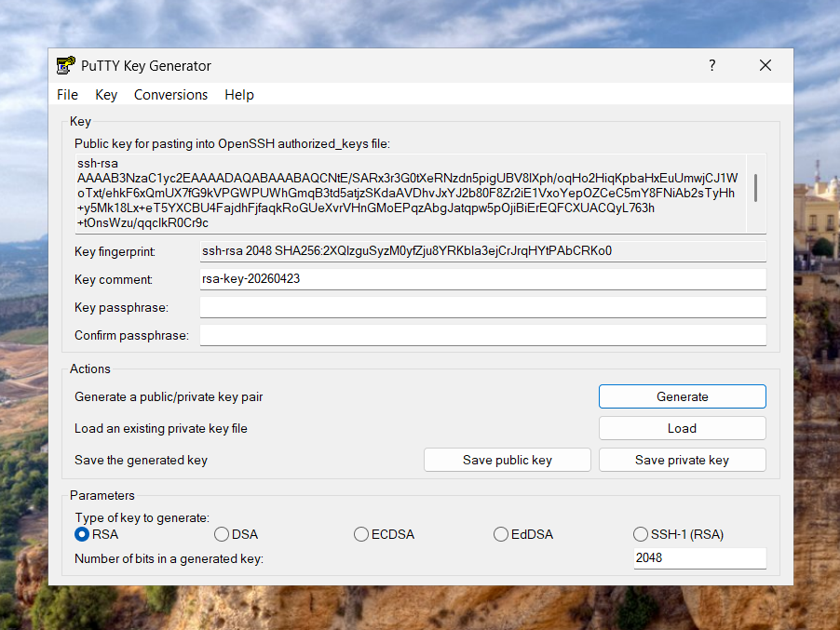Image resolution: width=840 pixels, height=630 pixels.
Task: Click 'Public key for pasting into OpenSSH' label
Action: [232, 143]
